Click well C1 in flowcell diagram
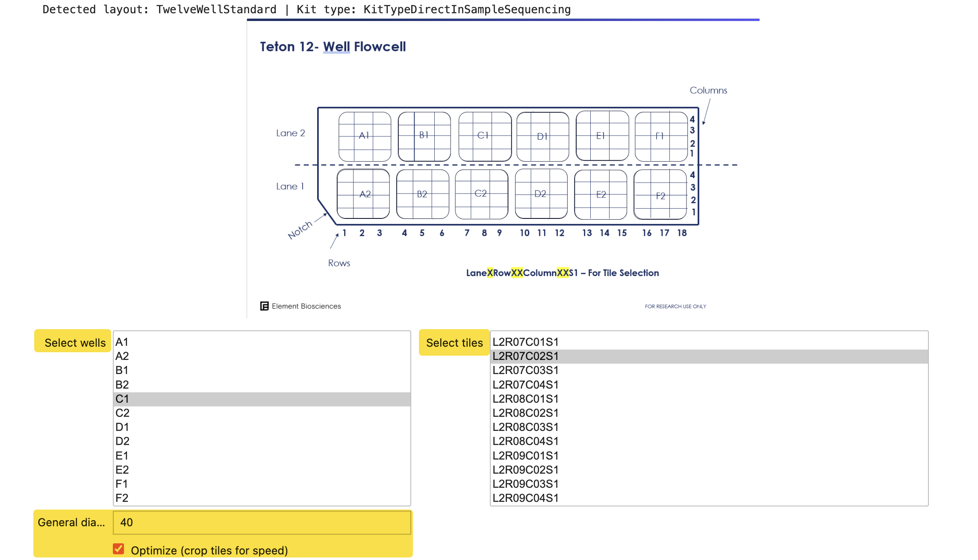The image size is (978, 560). [485, 136]
